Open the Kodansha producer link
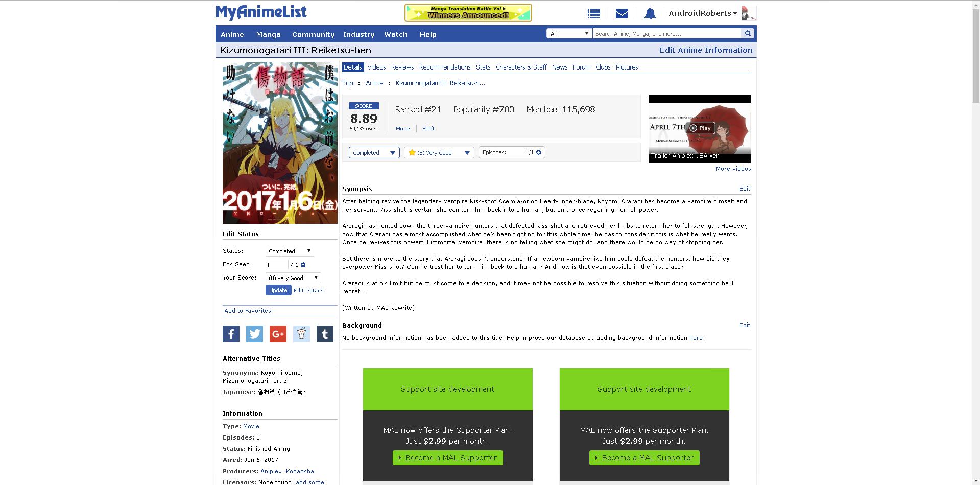980x485 pixels. pos(300,471)
